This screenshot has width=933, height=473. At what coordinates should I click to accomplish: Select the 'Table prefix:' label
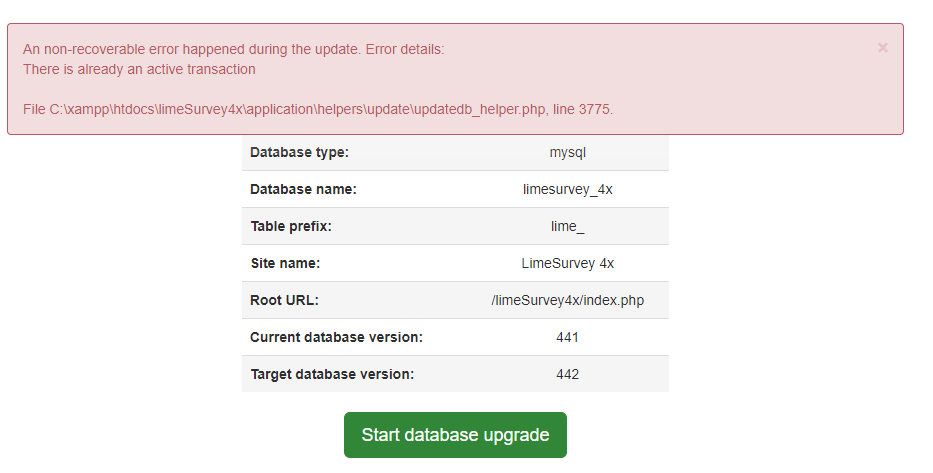click(x=290, y=226)
